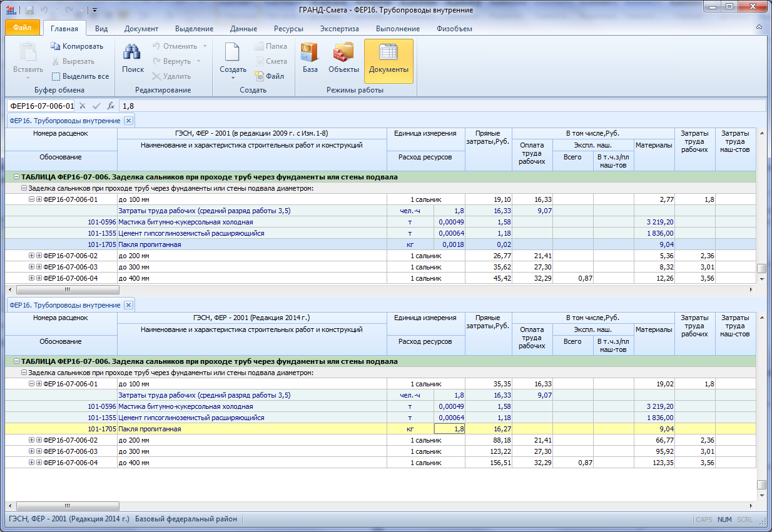This screenshot has width=772, height=532.
Task: Click the cell reference box ФЕР16-07-006-01
Action: [41, 106]
